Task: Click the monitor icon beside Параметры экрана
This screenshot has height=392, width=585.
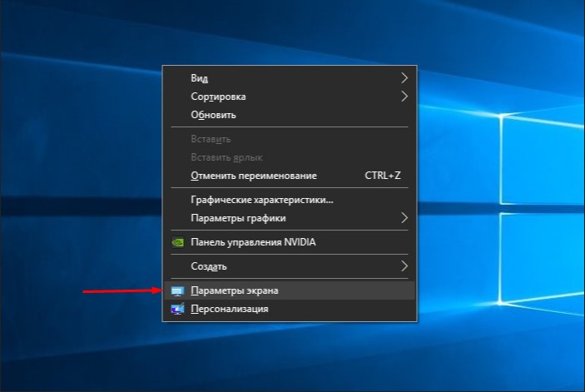Action: click(x=177, y=291)
